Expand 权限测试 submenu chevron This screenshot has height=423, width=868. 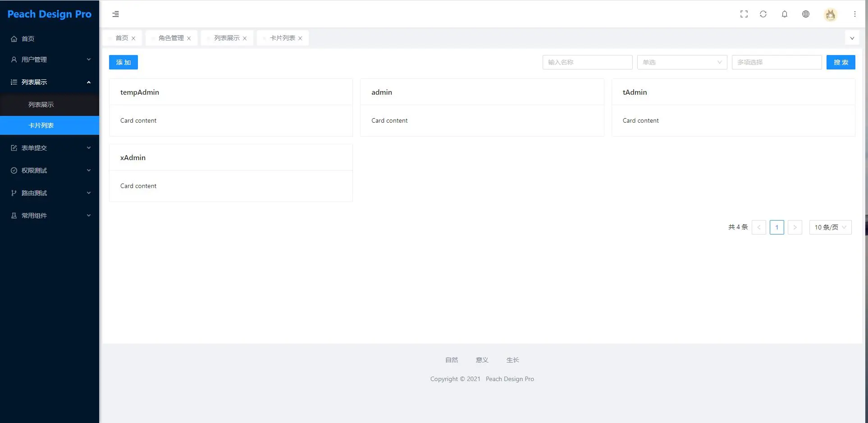(x=89, y=170)
